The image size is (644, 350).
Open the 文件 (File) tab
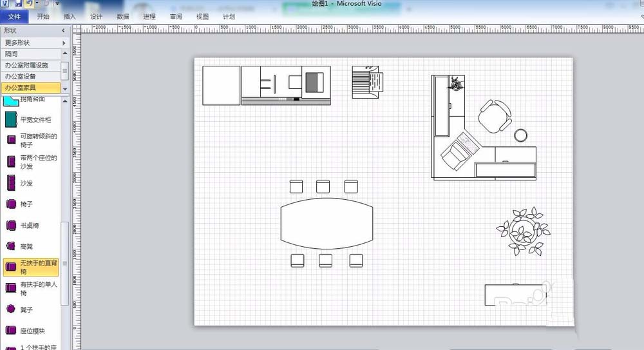point(14,17)
